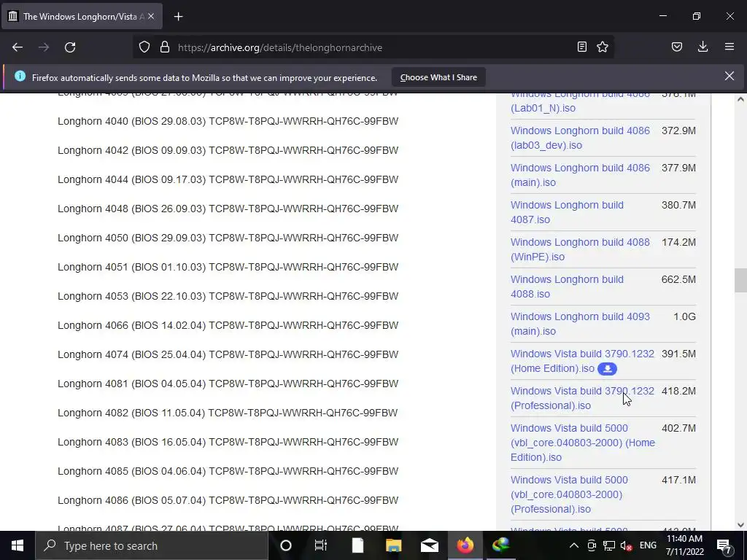Close the Longhorn/Vista Archive tab

(x=151, y=17)
